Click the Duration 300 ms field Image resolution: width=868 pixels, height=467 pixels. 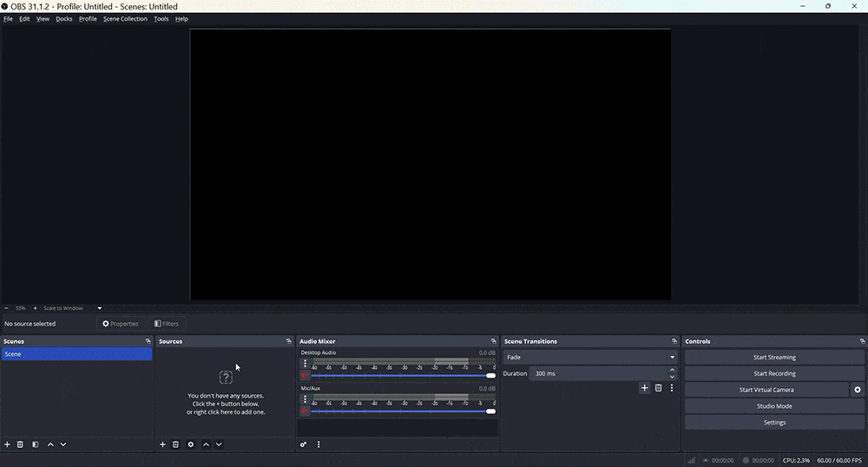(599, 373)
